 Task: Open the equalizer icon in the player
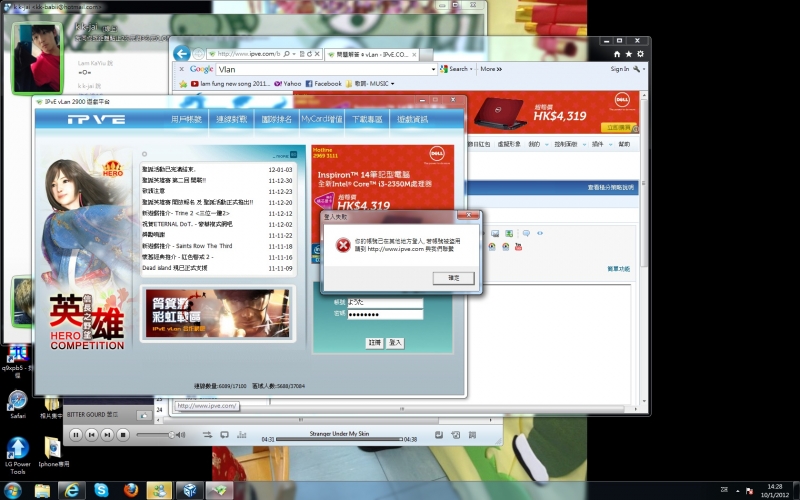(x=241, y=435)
